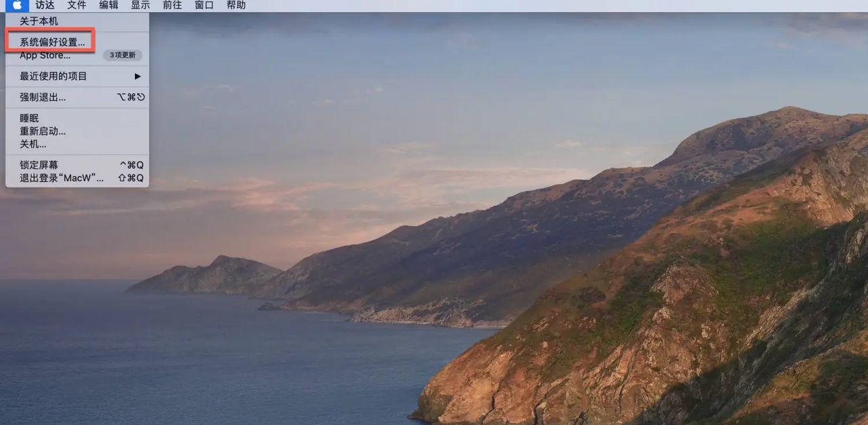Select 睡眠 from the Apple menu
This screenshot has width=868, height=425.
pyautogui.click(x=77, y=118)
